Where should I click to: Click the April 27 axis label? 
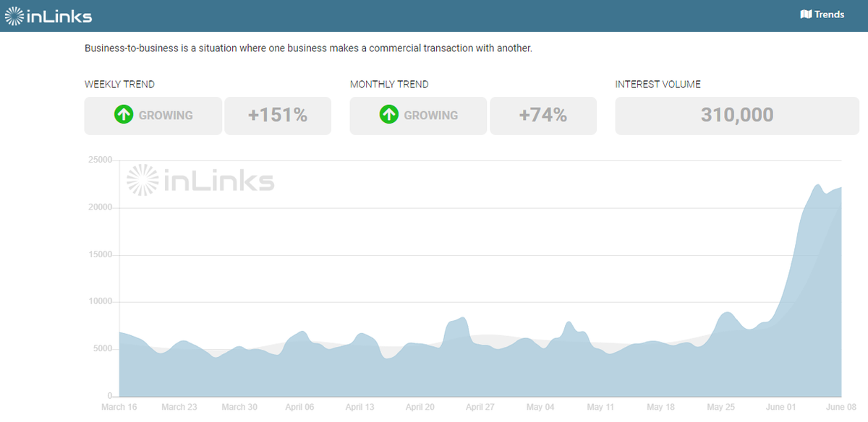[x=480, y=408]
